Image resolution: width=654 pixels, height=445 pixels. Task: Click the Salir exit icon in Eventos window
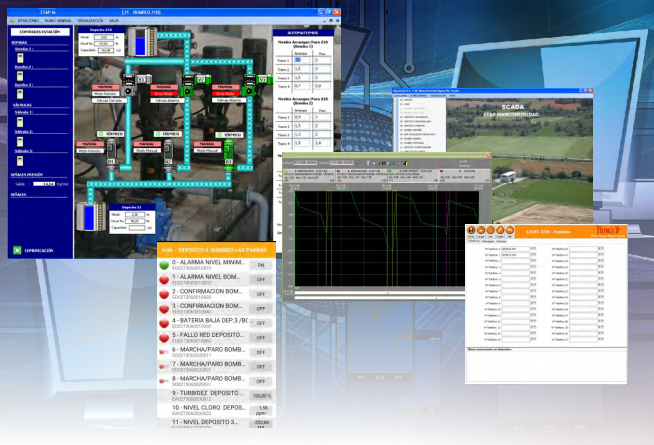point(509,231)
